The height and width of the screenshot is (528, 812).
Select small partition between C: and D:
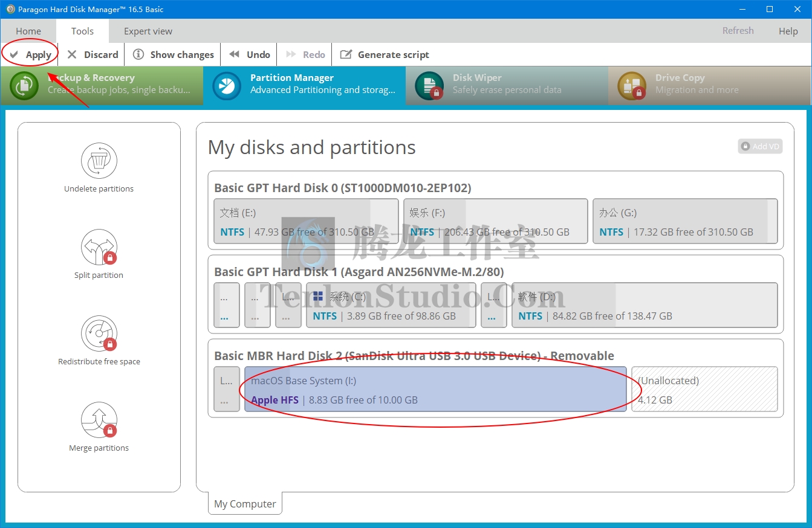point(494,305)
